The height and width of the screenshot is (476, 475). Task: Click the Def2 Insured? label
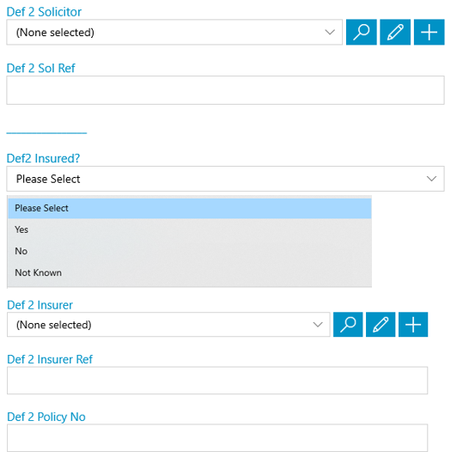click(43, 158)
